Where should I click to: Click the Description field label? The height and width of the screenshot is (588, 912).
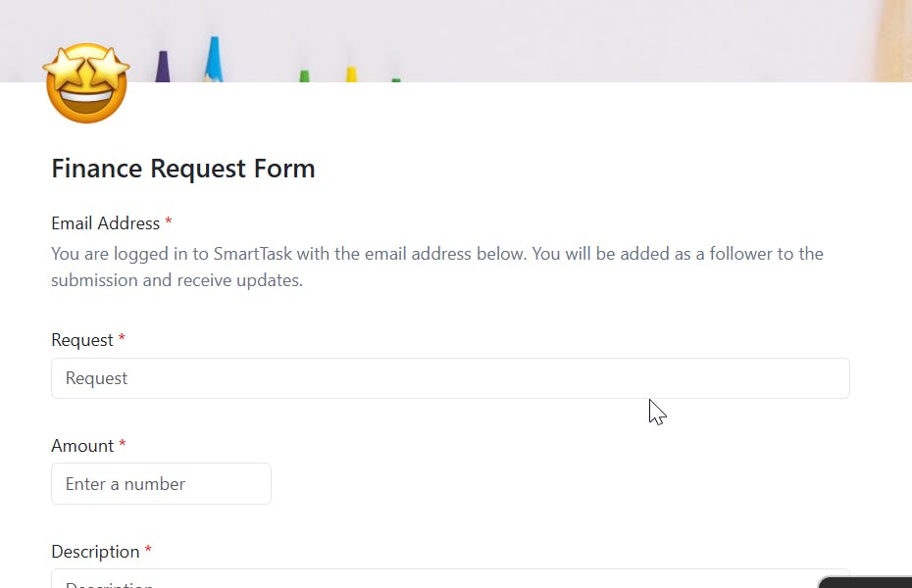[x=95, y=552]
